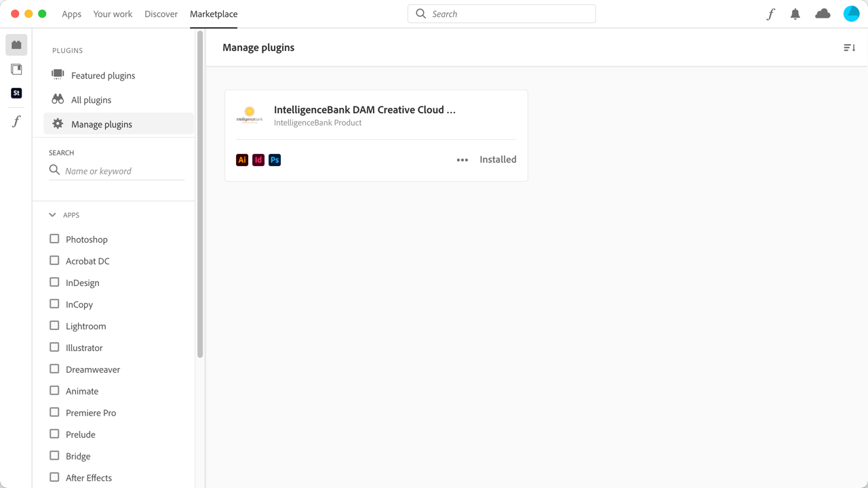Open the notifications bell

(x=795, y=14)
